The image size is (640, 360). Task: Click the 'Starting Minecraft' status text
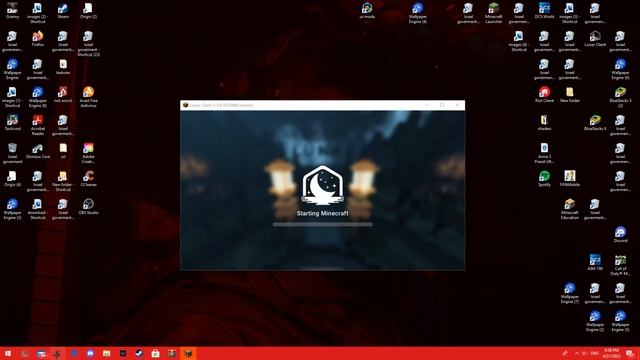[322, 213]
